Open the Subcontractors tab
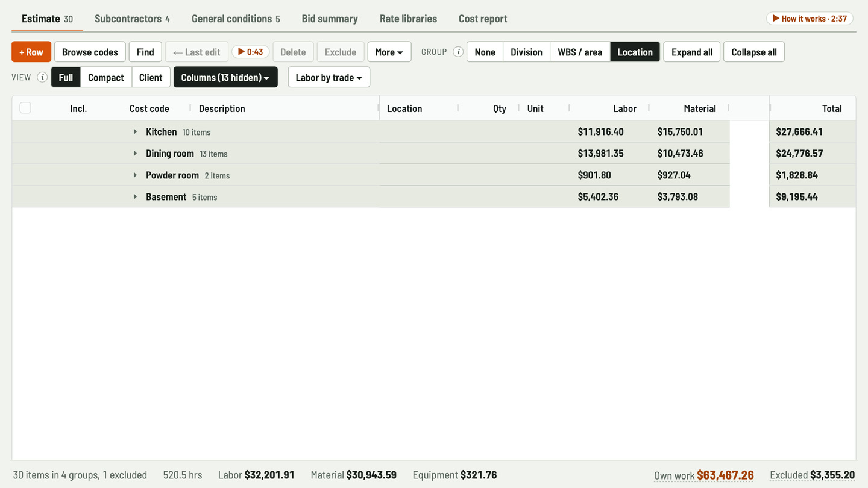 (132, 19)
